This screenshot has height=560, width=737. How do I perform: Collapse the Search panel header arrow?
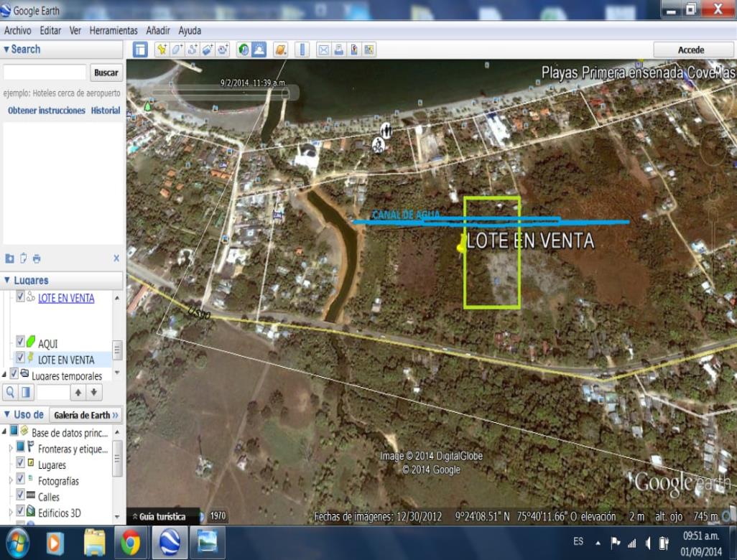[x=7, y=50]
